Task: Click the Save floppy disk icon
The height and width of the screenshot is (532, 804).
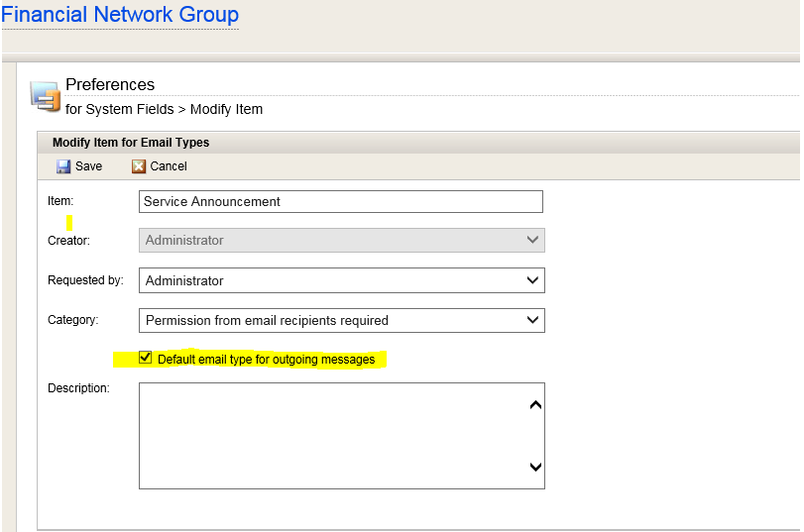Action: coord(63,166)
